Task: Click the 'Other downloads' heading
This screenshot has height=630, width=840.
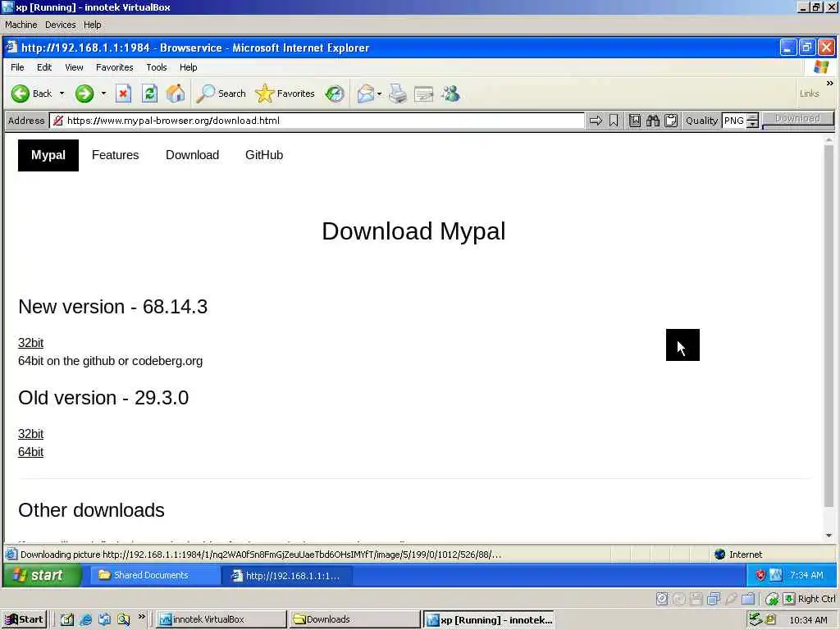Action: point(92,510)
